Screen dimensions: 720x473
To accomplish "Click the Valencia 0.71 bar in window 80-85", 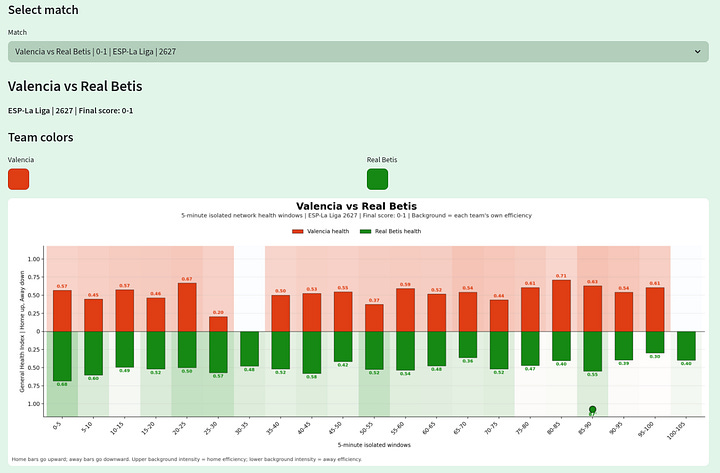I will [x=561, y=306].
